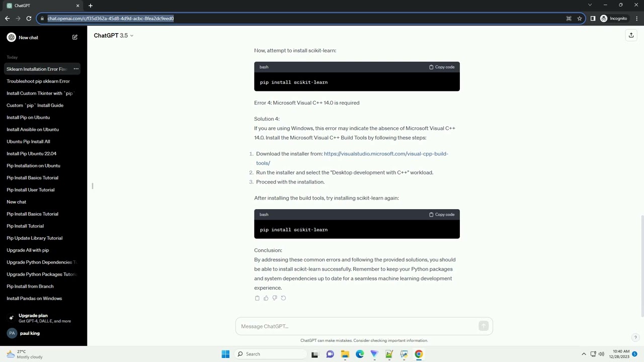Copy the response with the clipboard icon
644x362 pixels.
(x=257, y=298)
